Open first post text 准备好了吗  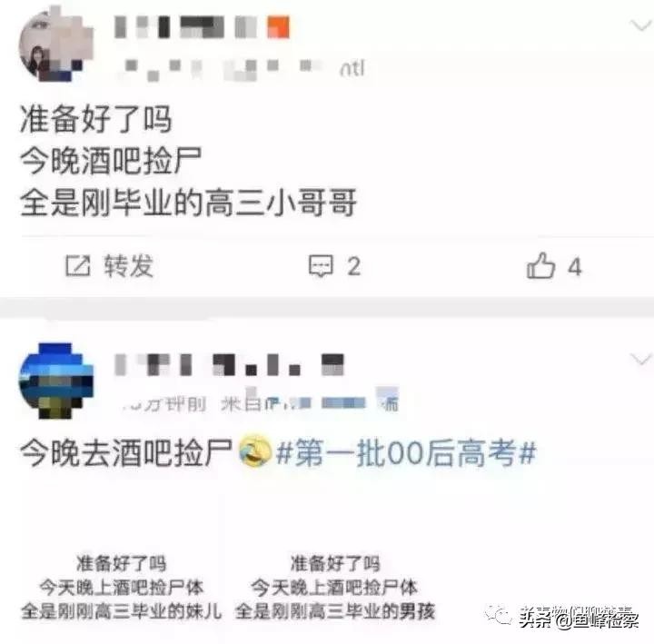96,119
